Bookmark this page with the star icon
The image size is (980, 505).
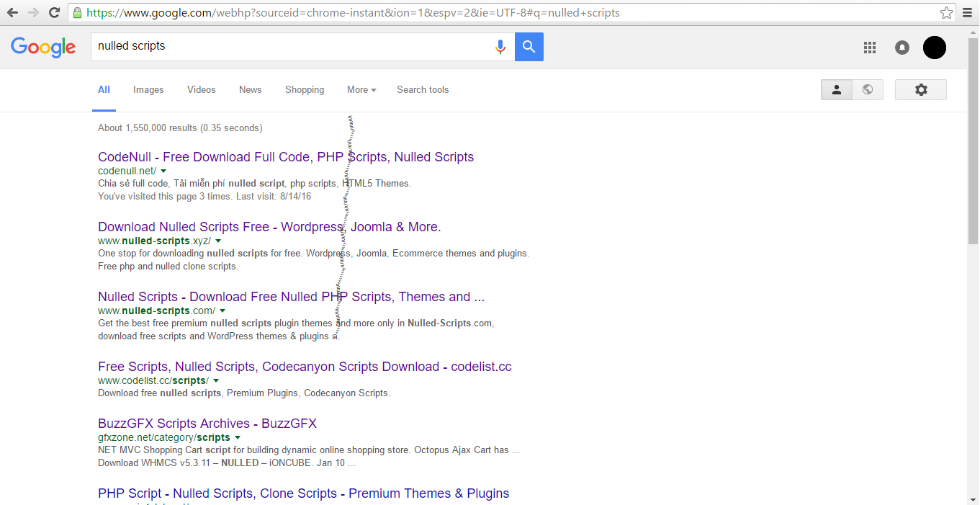[946, 13]
